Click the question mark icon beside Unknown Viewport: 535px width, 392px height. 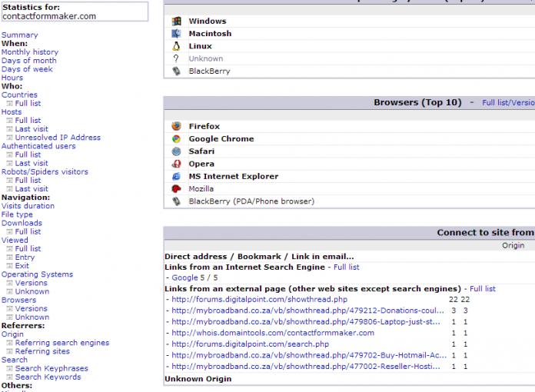coord(176,58)
